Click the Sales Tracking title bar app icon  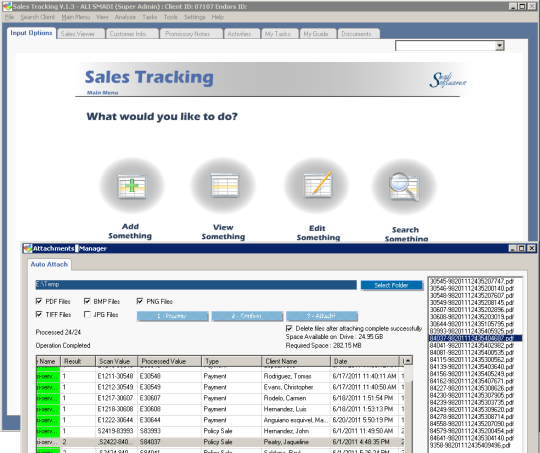pyautogui.click(x=7, y=6)
